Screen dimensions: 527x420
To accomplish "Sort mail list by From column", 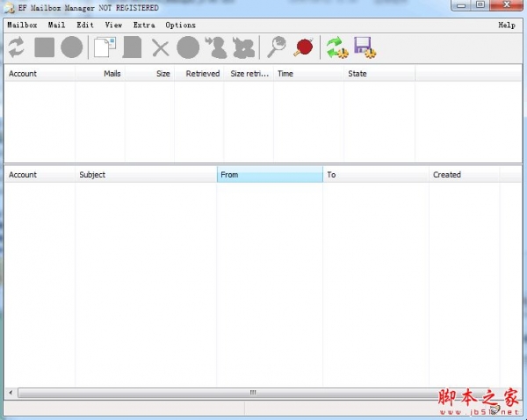I will point(270,175).
